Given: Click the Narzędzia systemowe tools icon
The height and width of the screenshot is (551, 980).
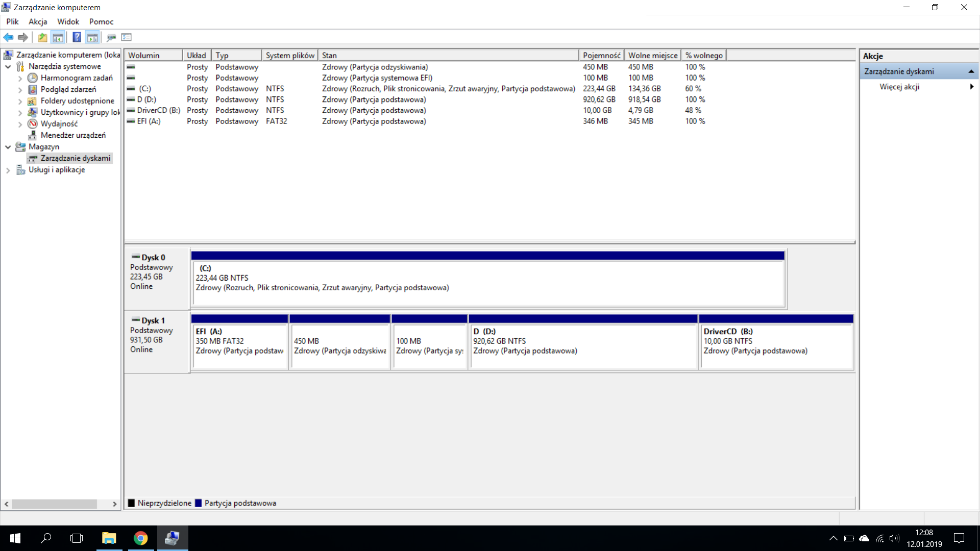Looking at the screenshot, I should tap(20, 66).
